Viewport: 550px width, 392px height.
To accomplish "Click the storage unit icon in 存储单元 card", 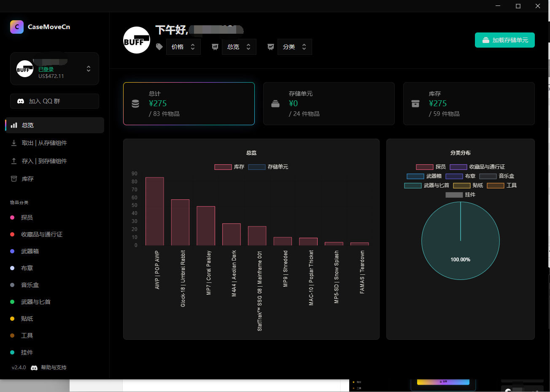I will click(275, 104).
